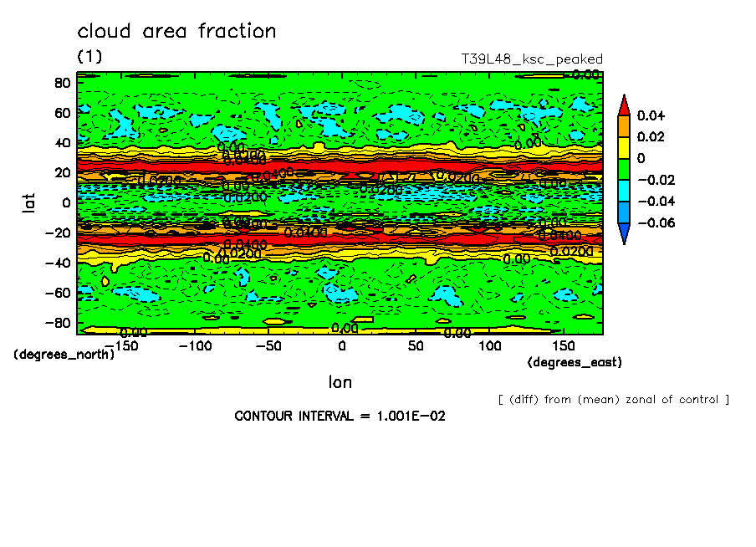Select the CONTOUR INTERVAL text below plot
The width and height of the screenshot is (756, 547).
coord(340,416)
